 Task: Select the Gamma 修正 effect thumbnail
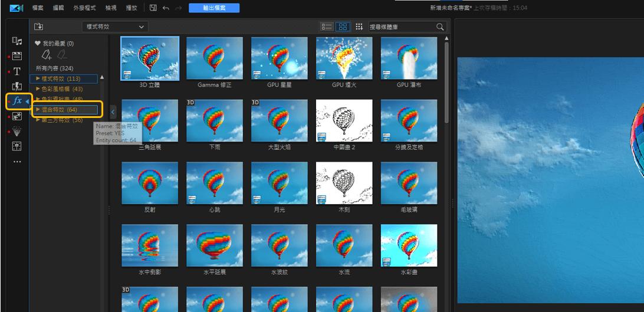point(215,58)
